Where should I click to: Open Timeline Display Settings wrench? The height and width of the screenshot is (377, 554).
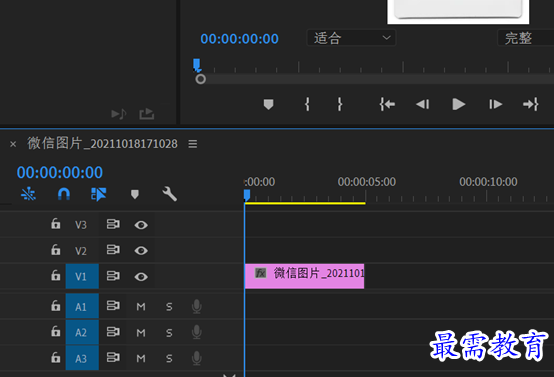click(x=169, y=194)
